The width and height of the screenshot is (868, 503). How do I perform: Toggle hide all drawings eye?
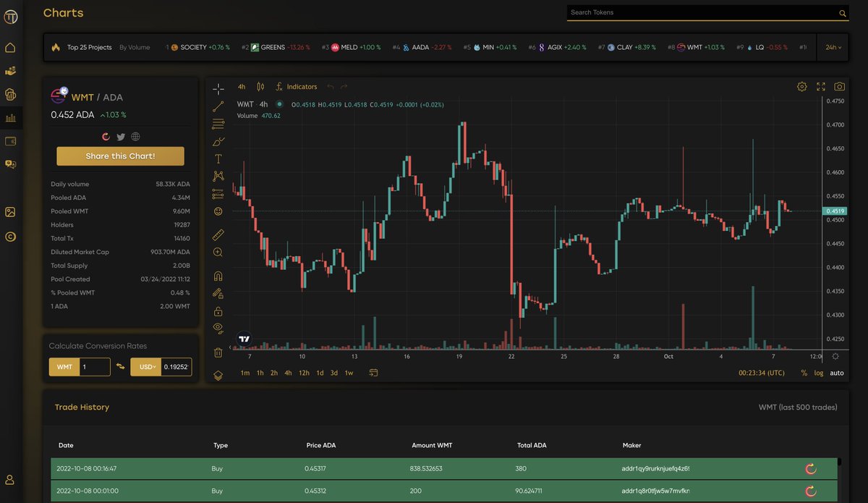pos(218,328)
